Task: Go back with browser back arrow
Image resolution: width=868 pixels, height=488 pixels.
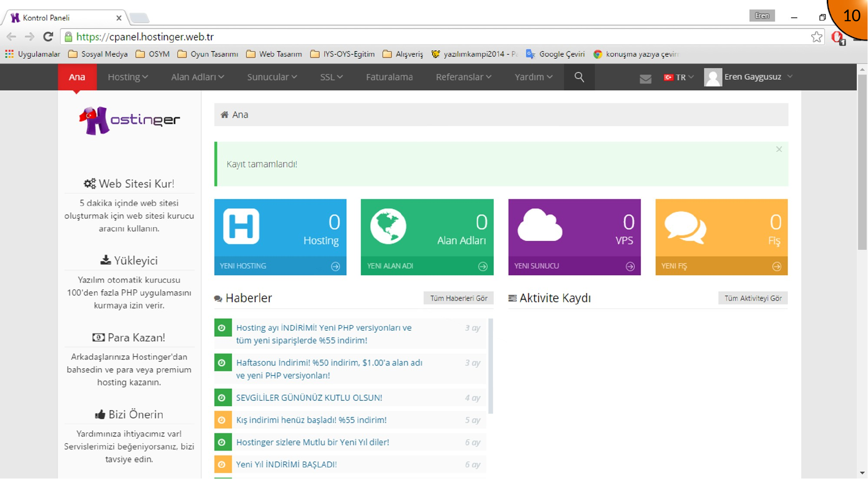Action: point(11,37)
